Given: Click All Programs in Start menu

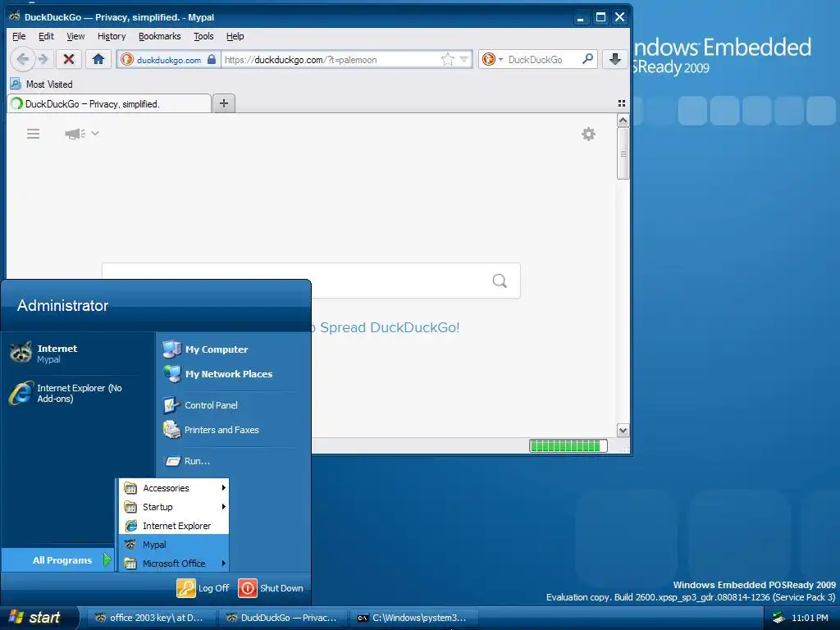Looking at the screenshot, I should (58, 559).
